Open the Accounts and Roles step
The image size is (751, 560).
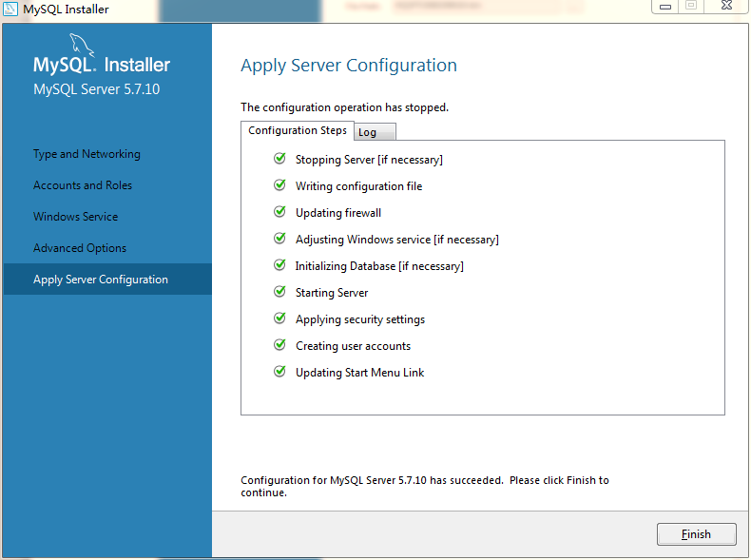pyautogui.click(x=83, y=185)
